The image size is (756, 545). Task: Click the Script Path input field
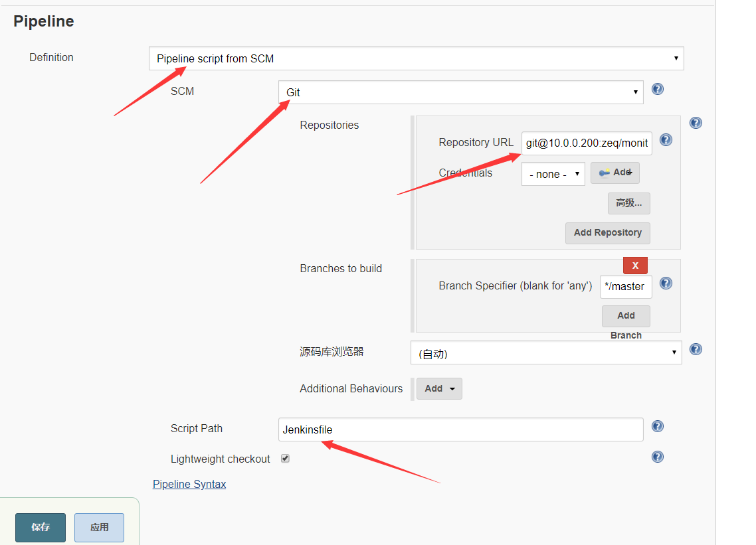(x=460, y=429)
